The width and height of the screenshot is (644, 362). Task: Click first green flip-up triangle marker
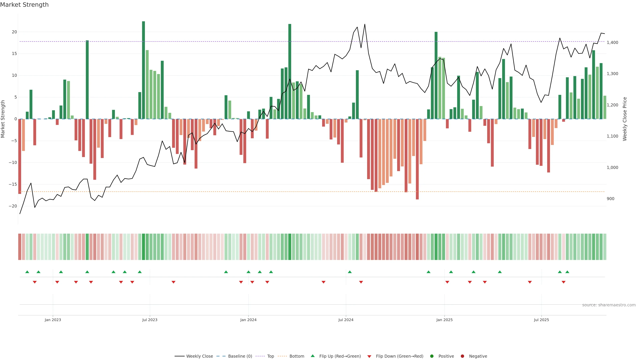pos(27,272)
